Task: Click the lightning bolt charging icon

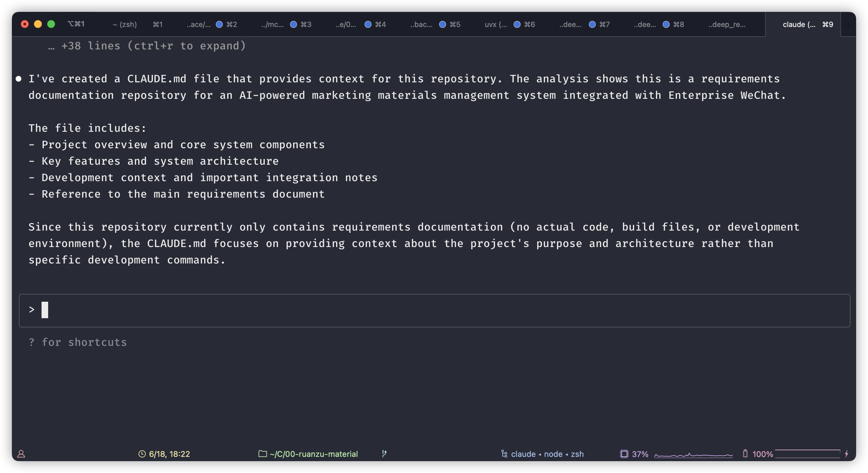Action: coord(847,454)
